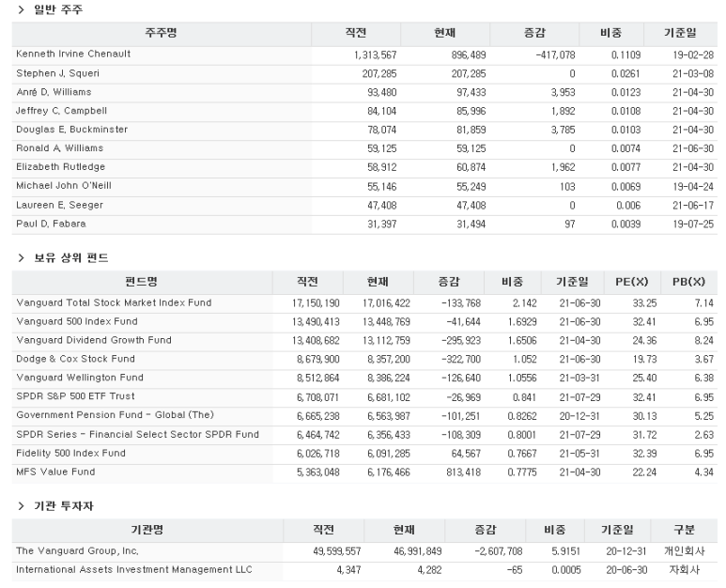Click SPDR S&P 500 ETF Trust name

[75, 396]
